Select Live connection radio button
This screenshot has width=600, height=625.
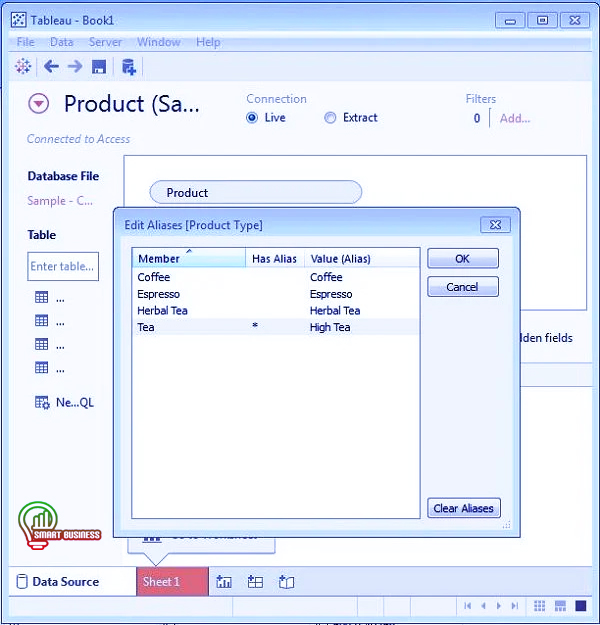[x=252, y=118]
